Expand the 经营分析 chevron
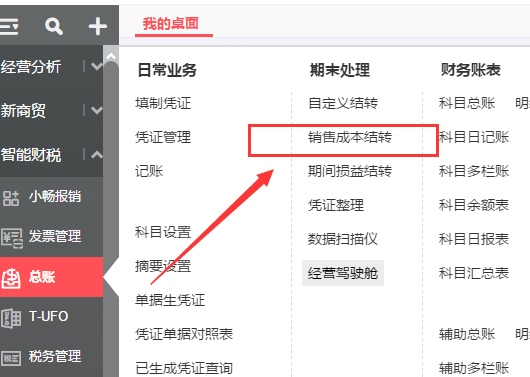This screenshot has height=377, width=530. tap(97, 66)
